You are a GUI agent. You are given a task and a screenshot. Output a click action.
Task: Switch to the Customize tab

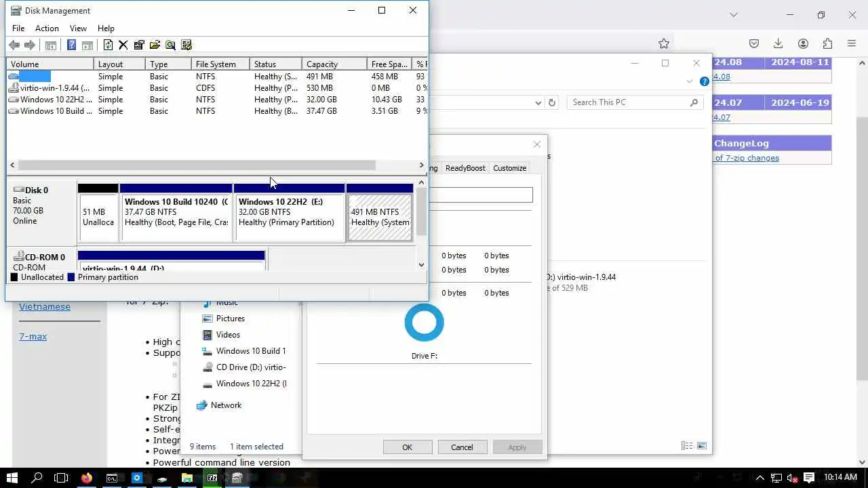pyautogui.click(x=509, y=168)
